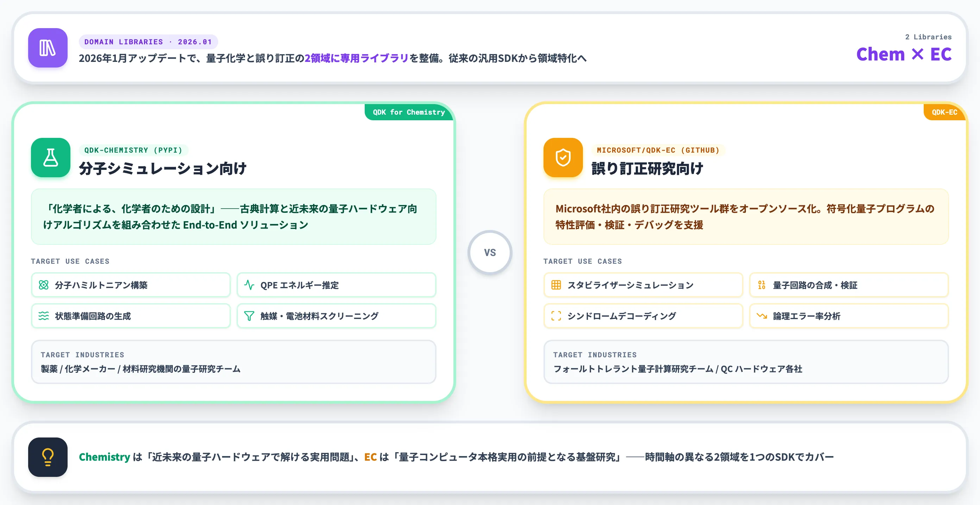Select the QPE エネルギー推定 use case chip
980x505 pixels.
pyautogui.click(x=336, y=285)
